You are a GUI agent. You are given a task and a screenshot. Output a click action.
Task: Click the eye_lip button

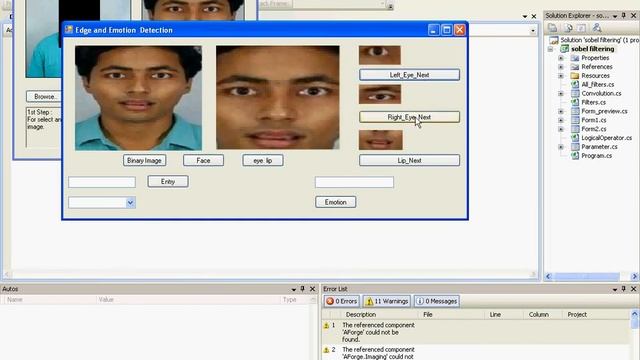click(x=263, y=160)
